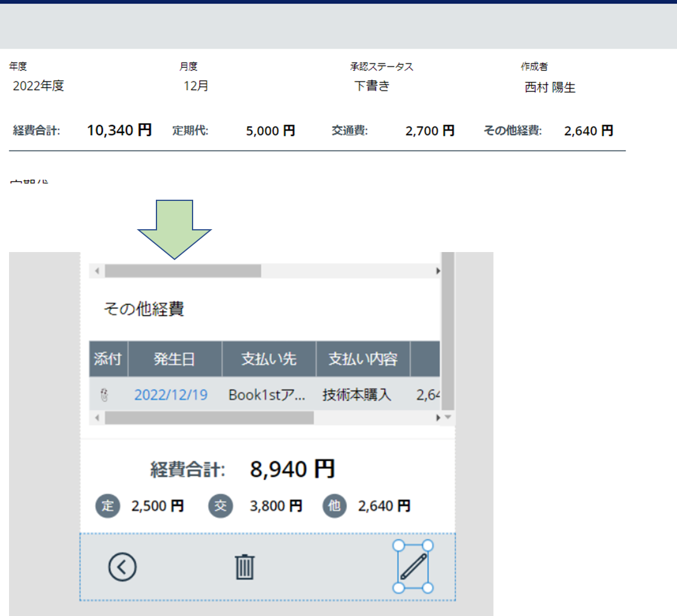Click the lower table scrollbar's left arrow

[97, 417]
